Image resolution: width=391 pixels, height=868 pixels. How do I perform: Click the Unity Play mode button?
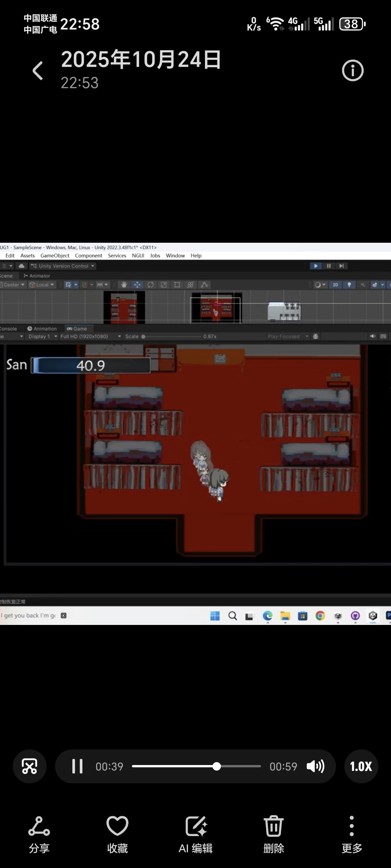click(x=315, y=266)
